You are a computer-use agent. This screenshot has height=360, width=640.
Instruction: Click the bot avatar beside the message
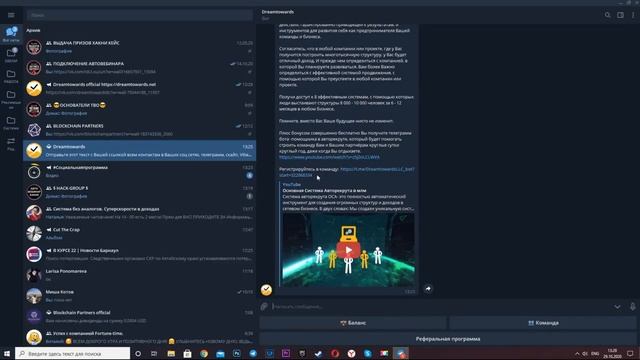(267, 290)
